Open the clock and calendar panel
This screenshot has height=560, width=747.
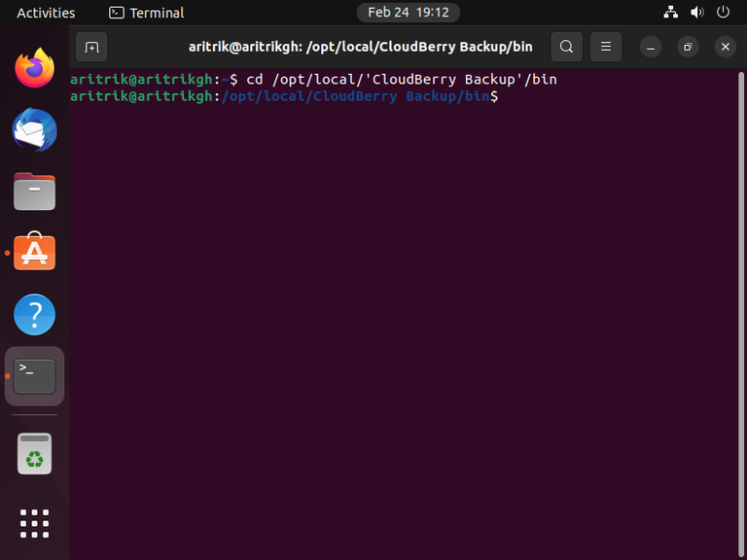(409, 13)
